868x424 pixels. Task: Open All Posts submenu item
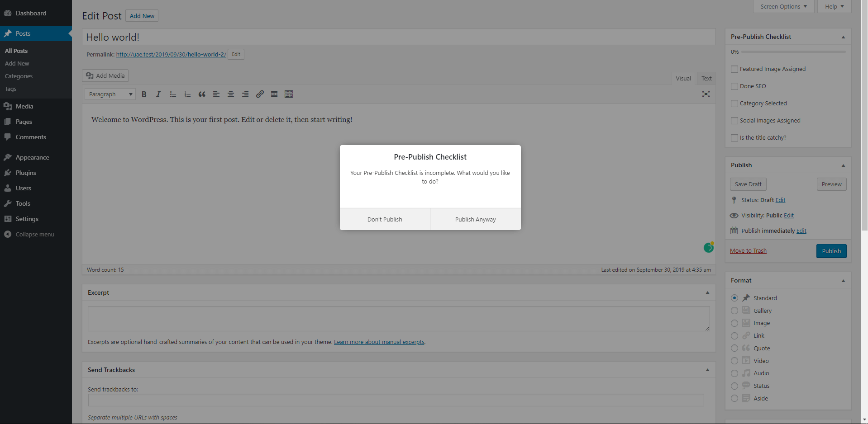pyautogui.click(x=16, y=51)
